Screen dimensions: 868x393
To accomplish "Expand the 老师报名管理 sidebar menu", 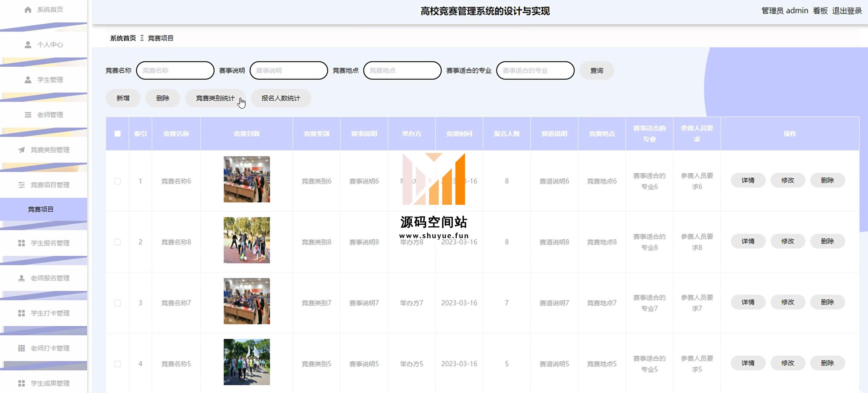I will pyautogui.click(x=44, y=278).
